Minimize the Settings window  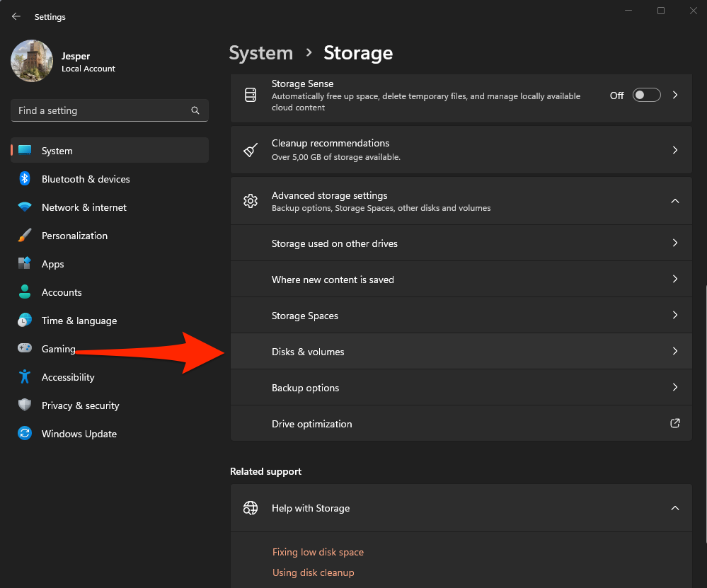[628, 11]
